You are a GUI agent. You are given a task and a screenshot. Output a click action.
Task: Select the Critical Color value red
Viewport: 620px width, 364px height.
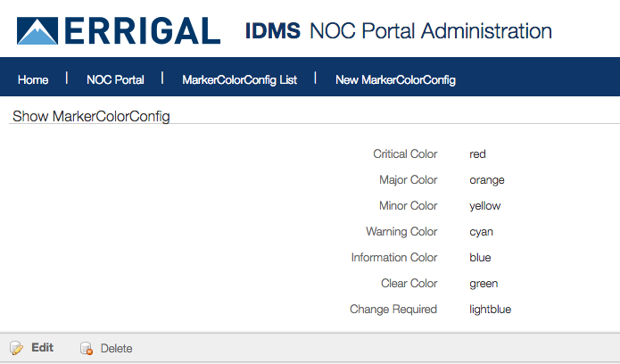477,153
